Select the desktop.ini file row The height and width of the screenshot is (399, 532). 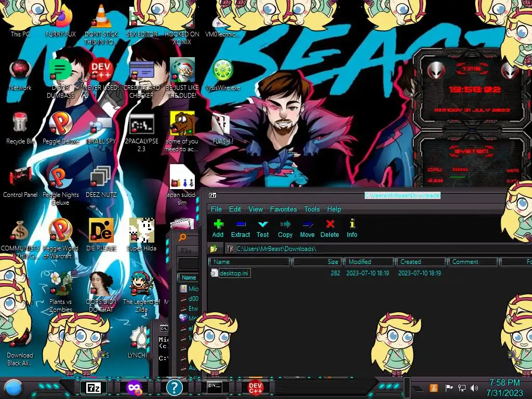(x=370, y=273)
